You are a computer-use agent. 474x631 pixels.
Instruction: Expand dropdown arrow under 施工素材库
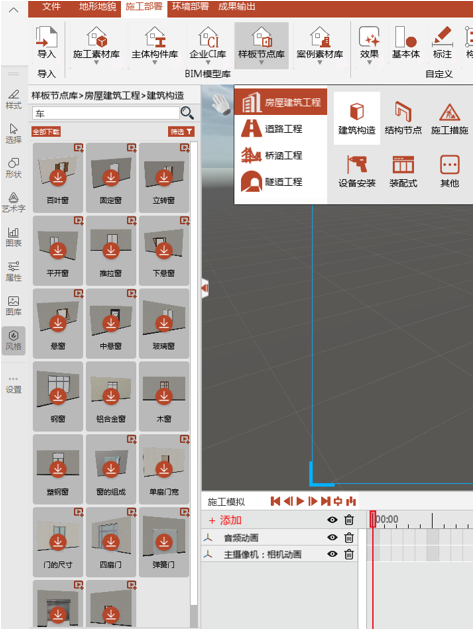pyautogui.click(x=97, y=63)
